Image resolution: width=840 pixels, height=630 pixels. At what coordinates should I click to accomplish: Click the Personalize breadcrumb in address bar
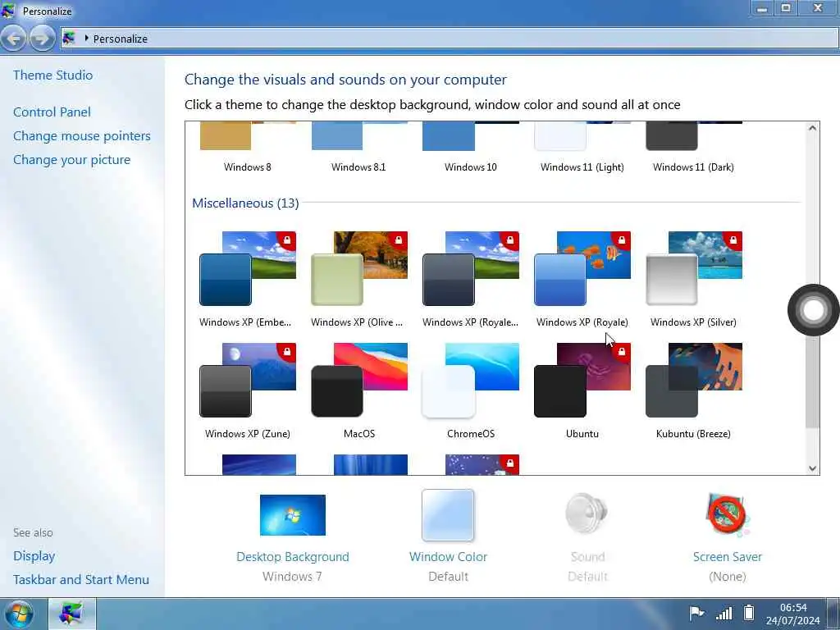120,39
